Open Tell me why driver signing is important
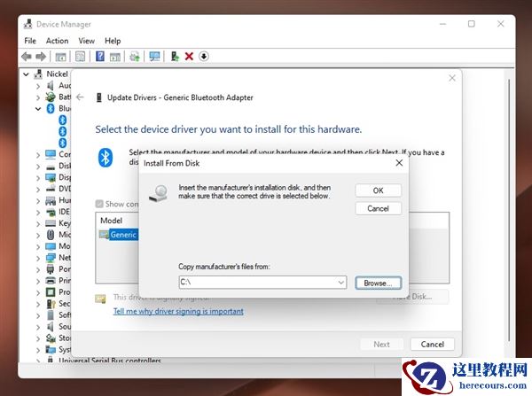 (x=178, y=311)
